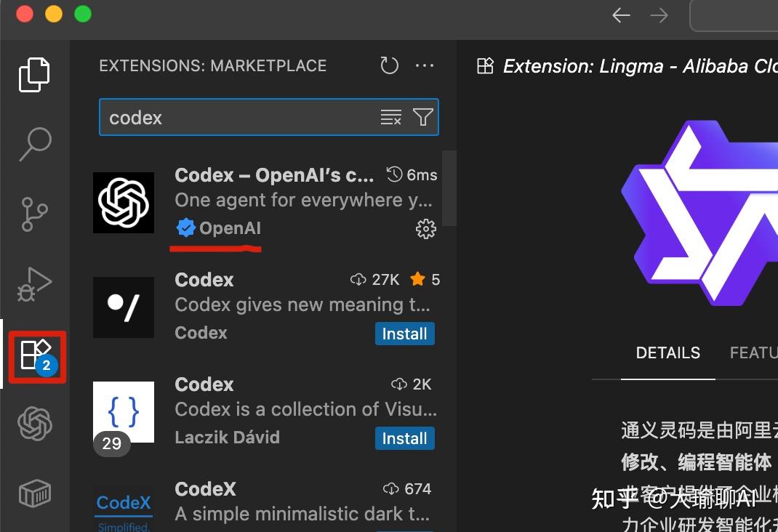The height and width of the screenshot is (532, 778).
Task: Open the Run and Debug view
Action: pos(34,284)
